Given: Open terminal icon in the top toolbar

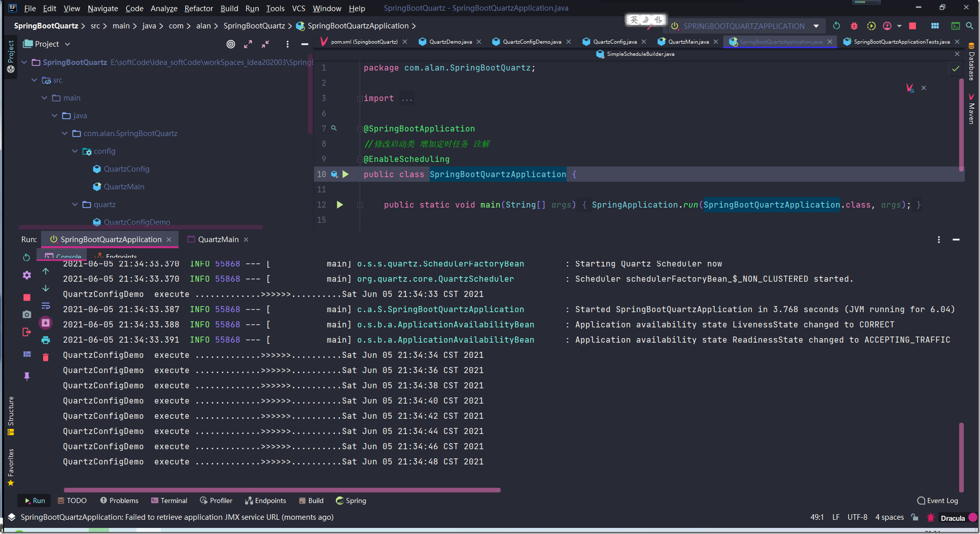Looking at the screenshot, I should (x=955, y=26).
